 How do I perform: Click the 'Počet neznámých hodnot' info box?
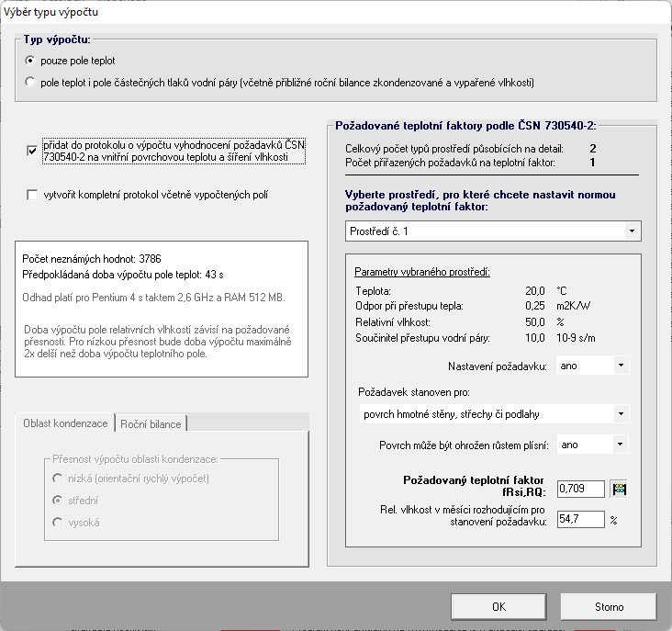(x=162, y=309)
